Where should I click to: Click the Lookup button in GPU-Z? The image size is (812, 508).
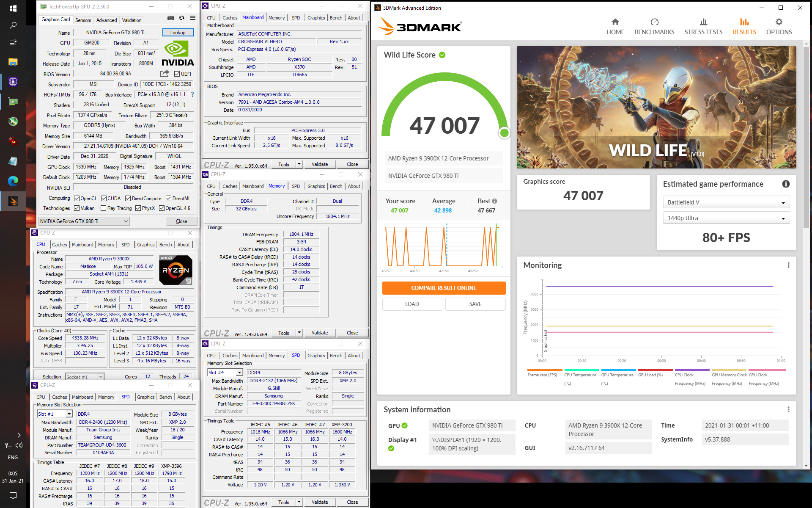click(178, 33)
